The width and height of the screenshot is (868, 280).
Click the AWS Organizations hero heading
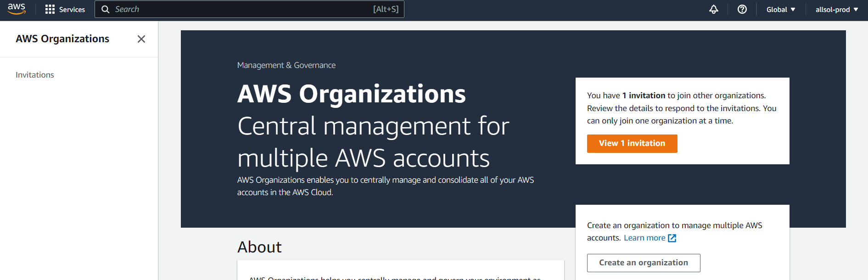[x=352, y=94]
